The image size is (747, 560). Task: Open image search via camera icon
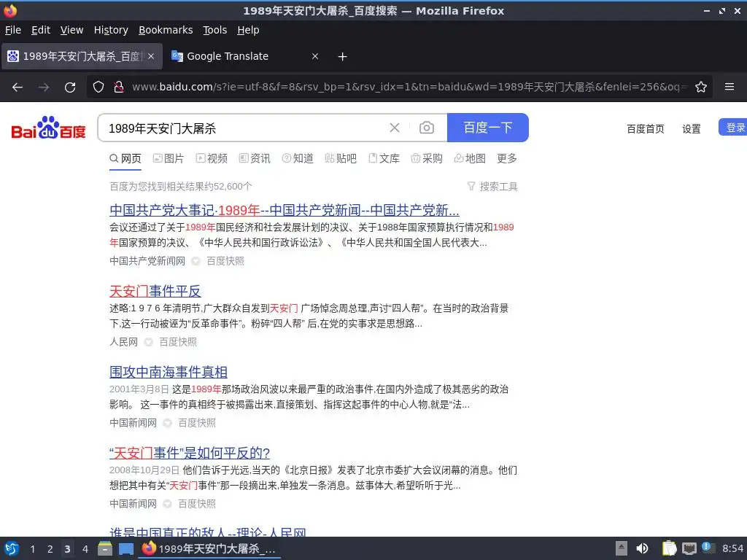click(426, 128)
